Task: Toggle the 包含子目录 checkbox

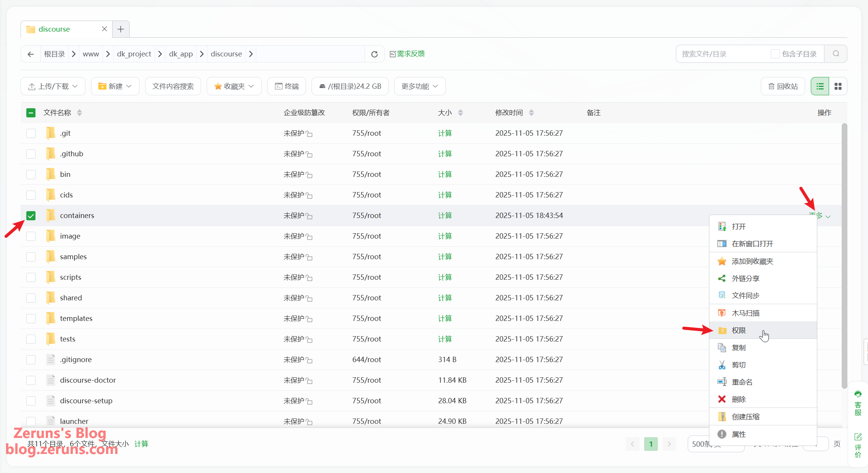Action: (x=775, y=54)
